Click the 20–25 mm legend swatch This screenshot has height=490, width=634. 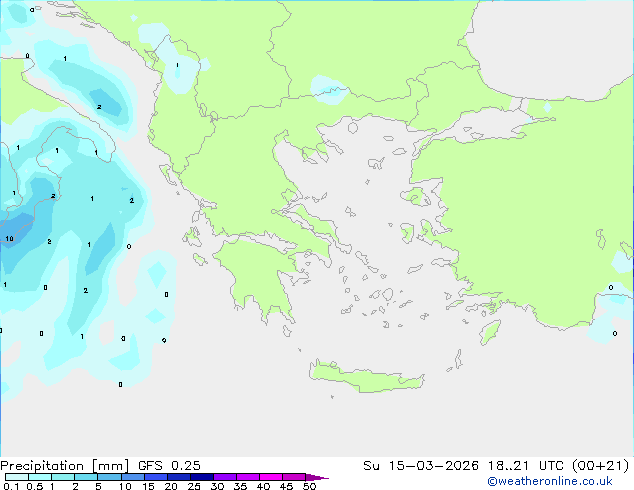(x=178, y=477)
